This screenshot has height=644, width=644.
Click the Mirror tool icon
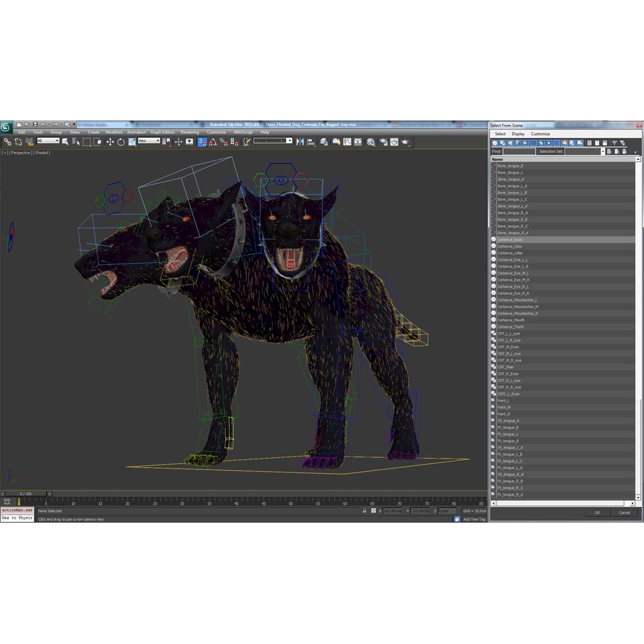(300, 142)
